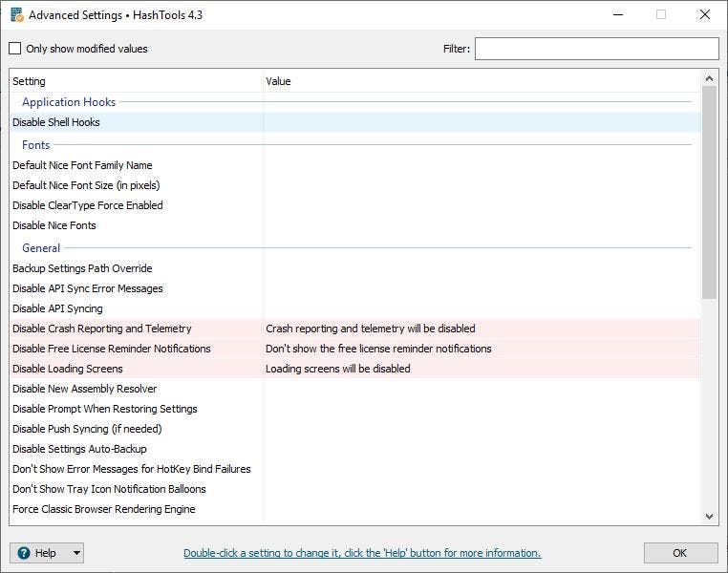Click the scrollbar down arrow
This screenshot has height=573, width=728.
(x=709, y=516)
